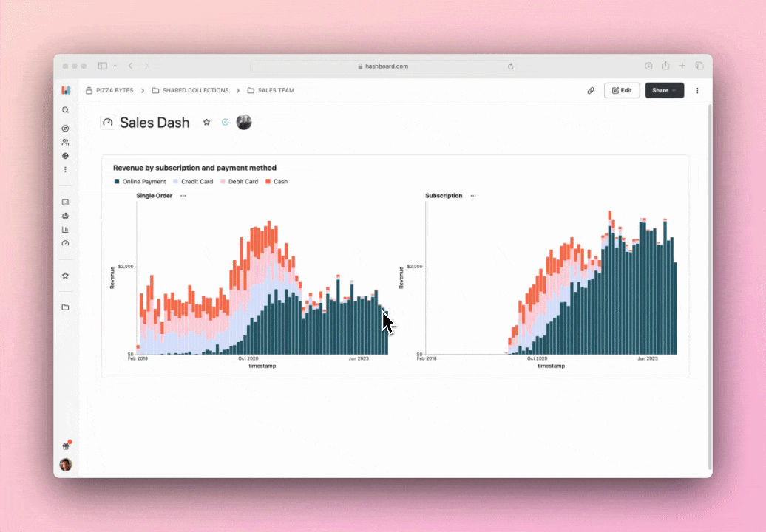
Task: Go to PIZZA BYTES breadcrumb
Action: pyautogui.click(x=109, y=90)
